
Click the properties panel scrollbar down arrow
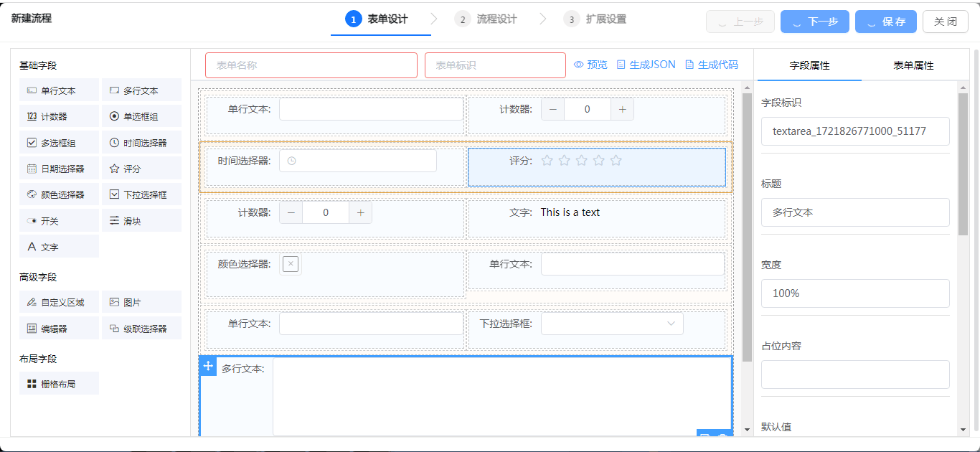[963, 429]
